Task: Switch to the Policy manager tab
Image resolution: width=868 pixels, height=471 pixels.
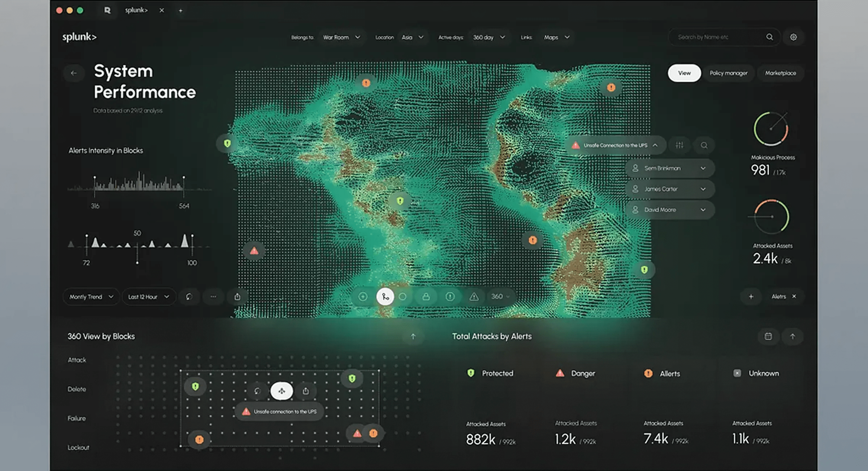Action: pyautogui.click(x=729, y=73)
